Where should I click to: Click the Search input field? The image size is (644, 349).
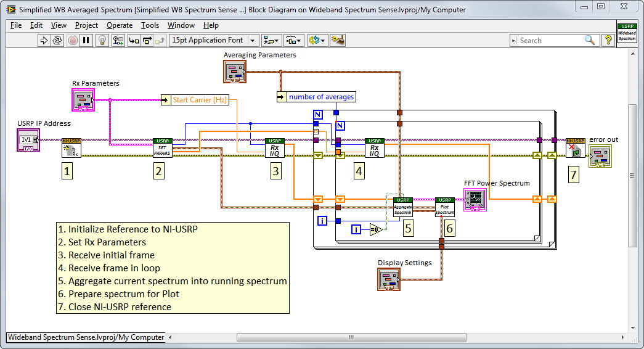point(548,41)
